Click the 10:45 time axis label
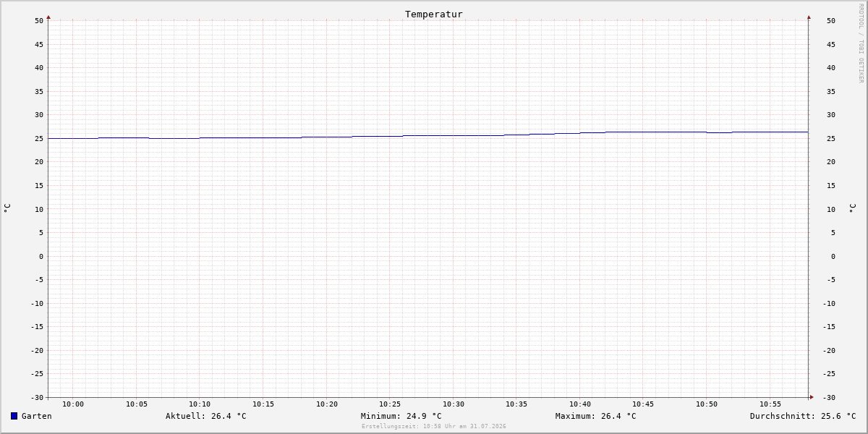The width and height of the screenshot is (868, 434). [x=643, y=404]
